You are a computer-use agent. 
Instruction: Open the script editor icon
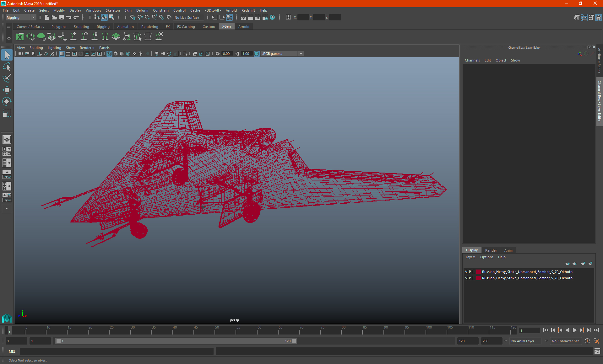(597, 351)
